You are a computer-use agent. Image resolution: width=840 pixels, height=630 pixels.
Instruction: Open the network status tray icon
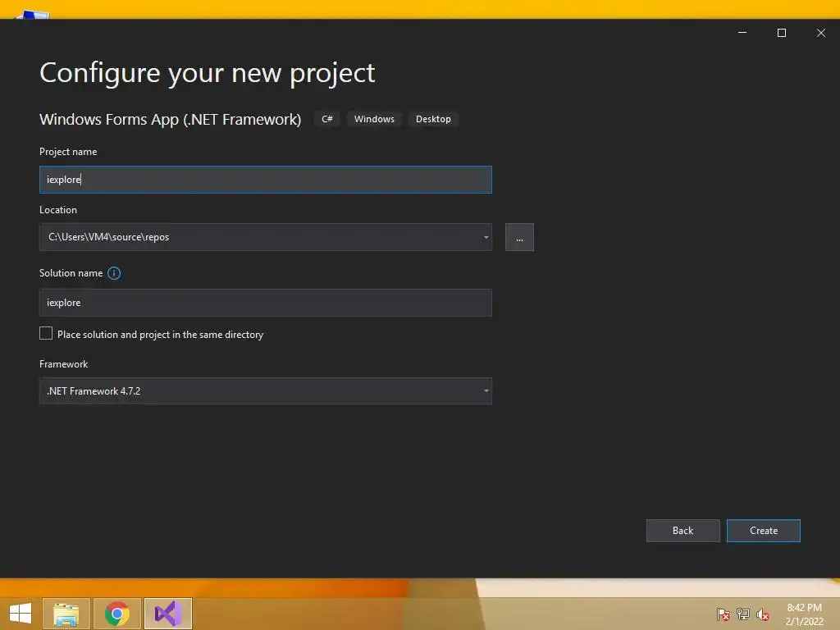click(743, 614)
